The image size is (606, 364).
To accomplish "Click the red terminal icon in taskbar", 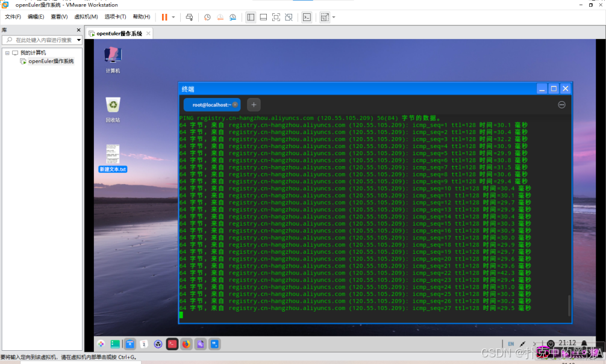I will click(172, 344).
